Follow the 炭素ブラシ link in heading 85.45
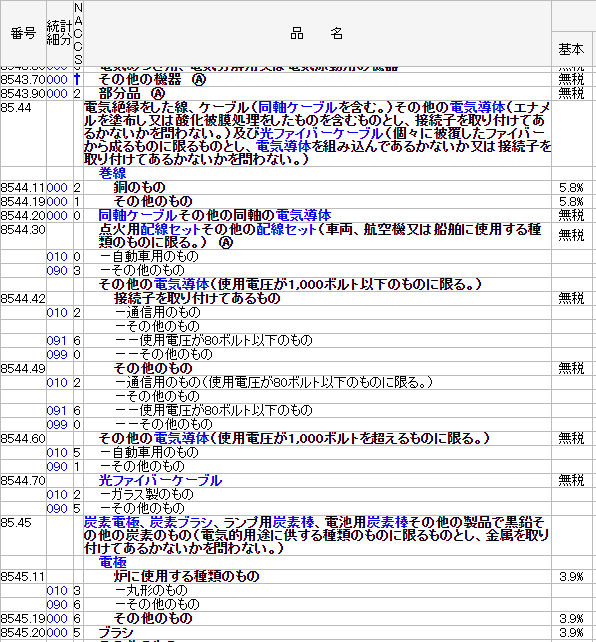The image size is (596, 642). click(x=181, y=523)
